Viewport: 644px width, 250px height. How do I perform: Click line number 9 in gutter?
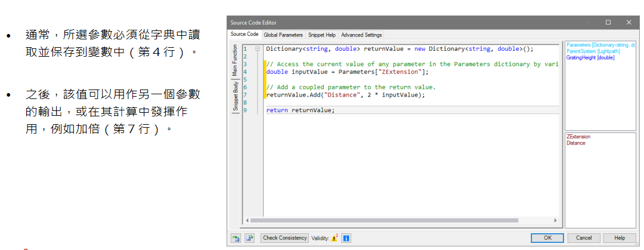245,110
